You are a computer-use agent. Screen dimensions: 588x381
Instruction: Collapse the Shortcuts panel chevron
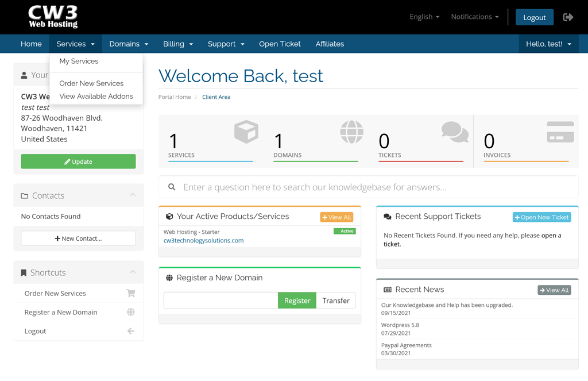pos(133,272)
